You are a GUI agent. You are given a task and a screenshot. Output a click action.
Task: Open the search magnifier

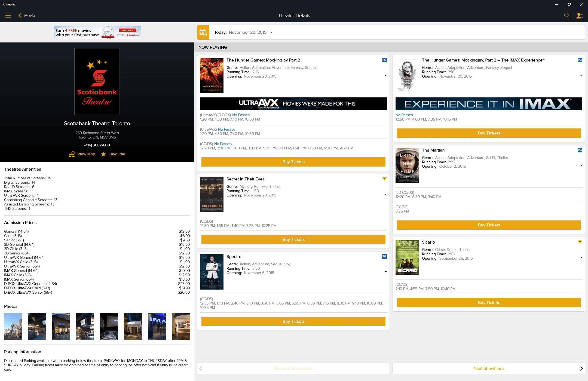567,16
